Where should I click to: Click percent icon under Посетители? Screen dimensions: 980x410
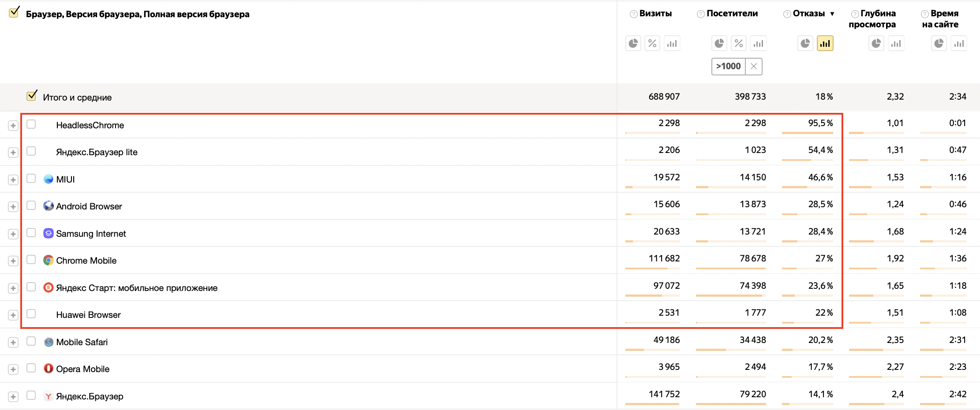point(739,43)
